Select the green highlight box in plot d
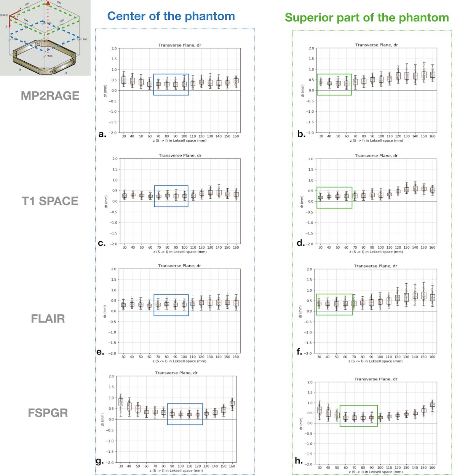This screenshot has width=476, height=476. [x=334, y=198]
